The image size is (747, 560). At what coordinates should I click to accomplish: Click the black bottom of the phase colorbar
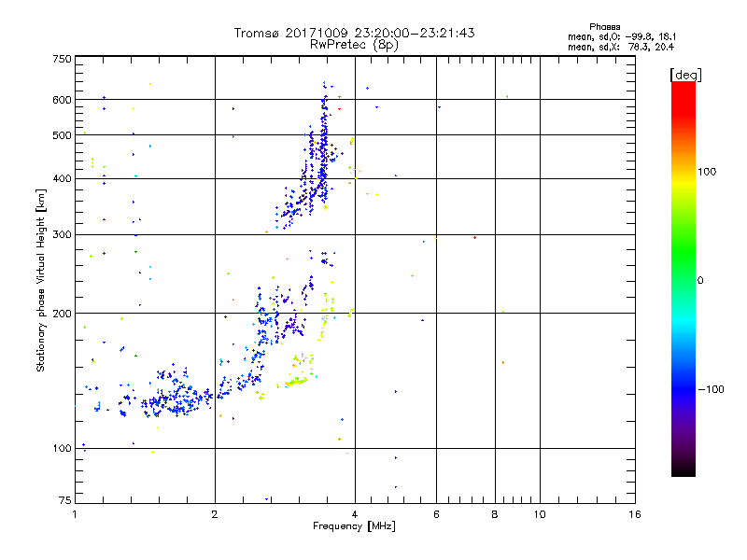(x=684, y=469)
